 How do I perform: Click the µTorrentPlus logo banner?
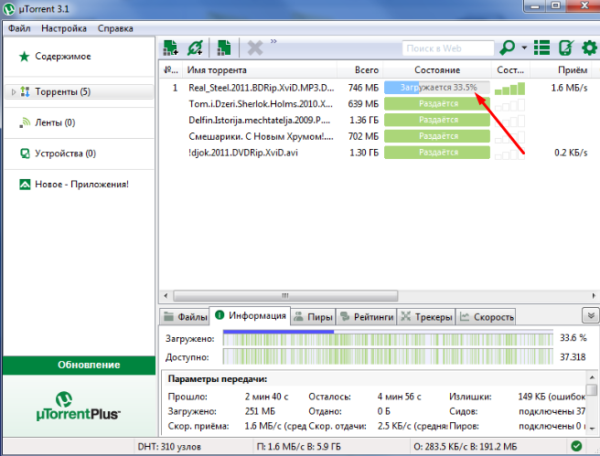(x=80, y=406)
